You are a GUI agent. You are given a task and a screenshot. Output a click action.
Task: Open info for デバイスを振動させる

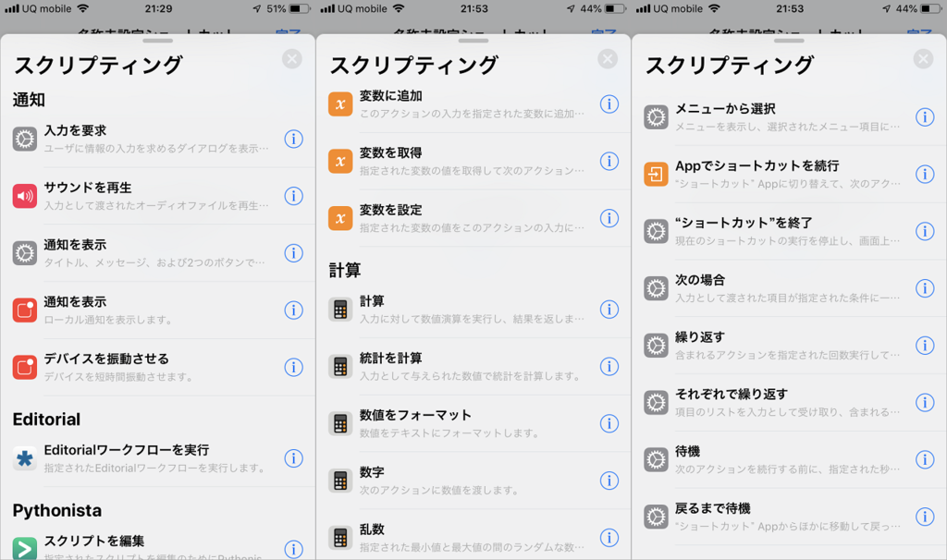click(x=293, y=368)
